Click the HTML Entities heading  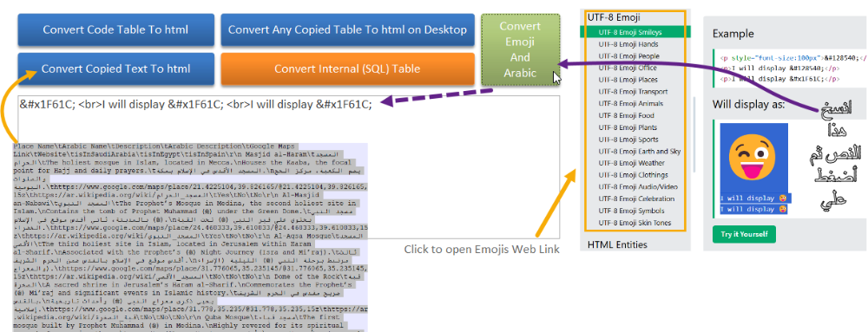(x=617, y=244)
